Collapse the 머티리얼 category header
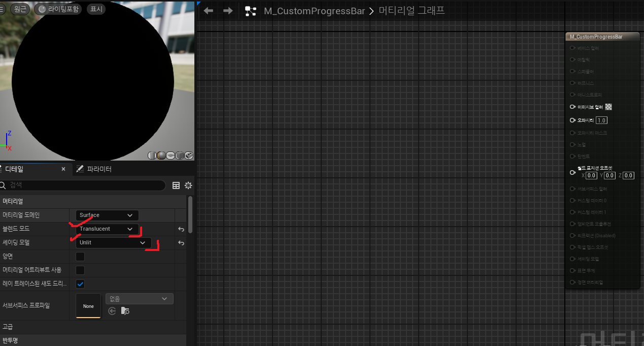The image size is (644, 346). pyautogui.click(x=93, y=201)
